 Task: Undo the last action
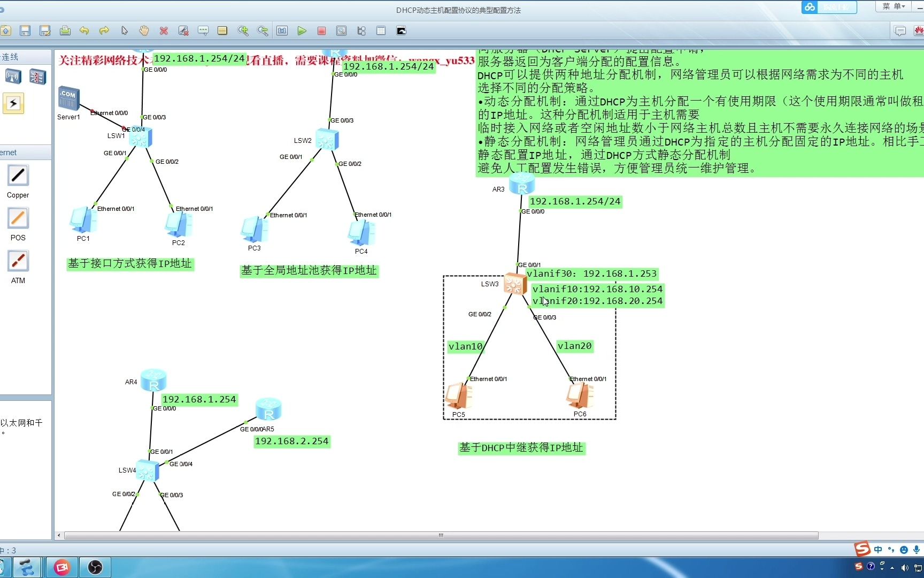click(x=84, y=31)
